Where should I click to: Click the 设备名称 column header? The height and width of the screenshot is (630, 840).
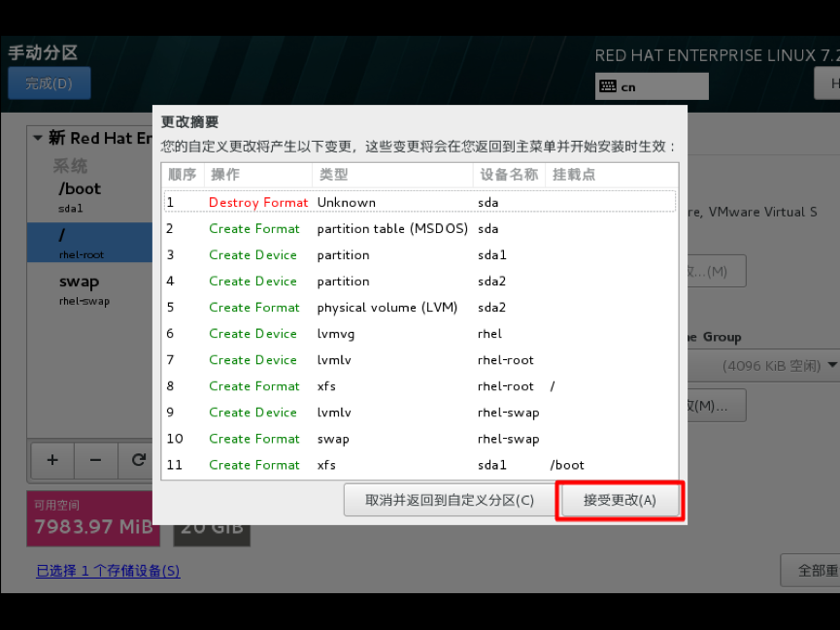pos(509,175)
